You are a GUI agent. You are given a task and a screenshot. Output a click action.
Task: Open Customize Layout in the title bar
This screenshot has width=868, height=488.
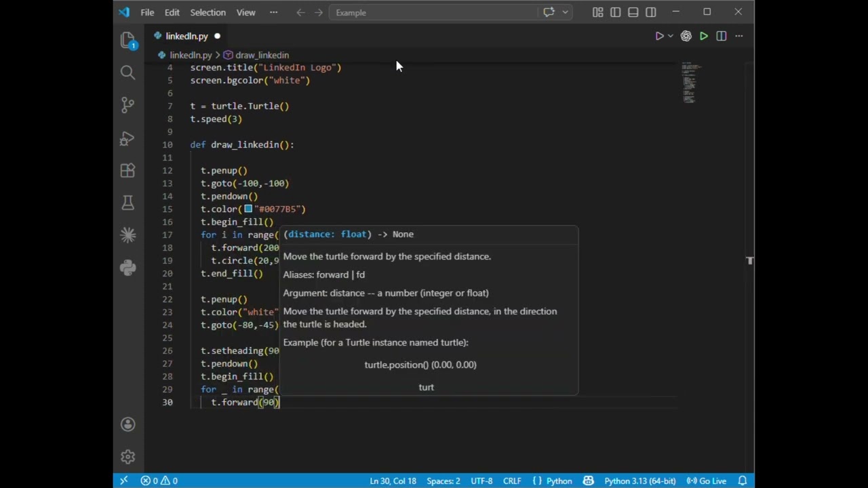coord(597,12)
